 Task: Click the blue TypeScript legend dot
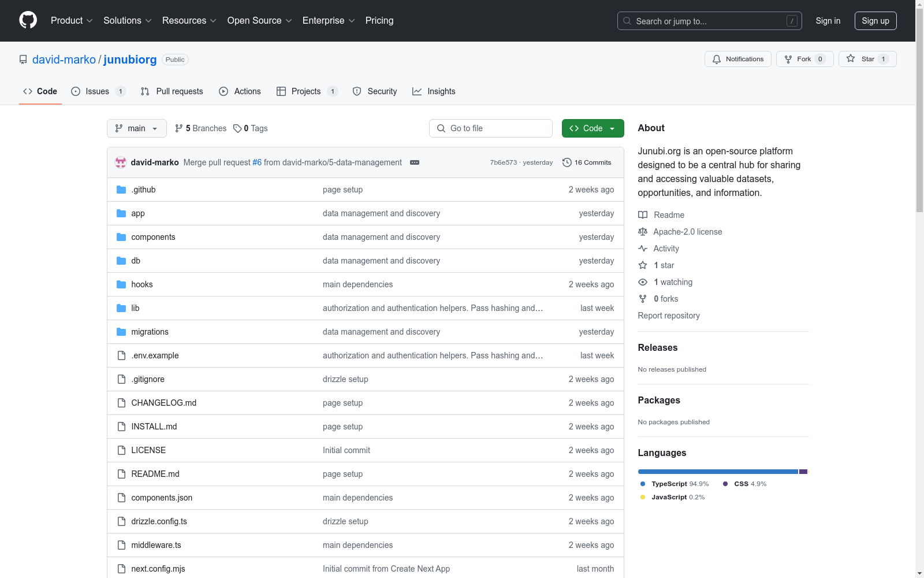pyautogui.click(x=643, y=484)
